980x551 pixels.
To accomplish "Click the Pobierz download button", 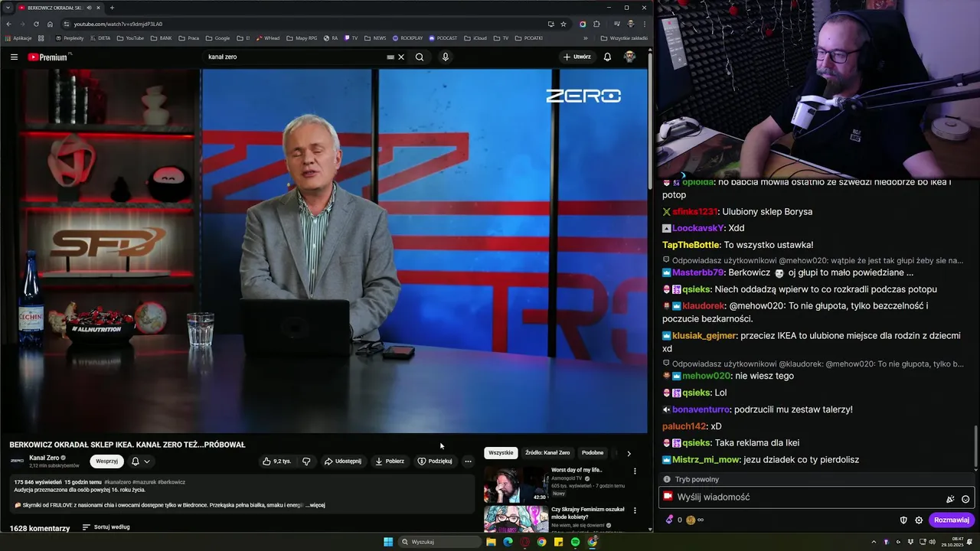I will tap(390, 461).
